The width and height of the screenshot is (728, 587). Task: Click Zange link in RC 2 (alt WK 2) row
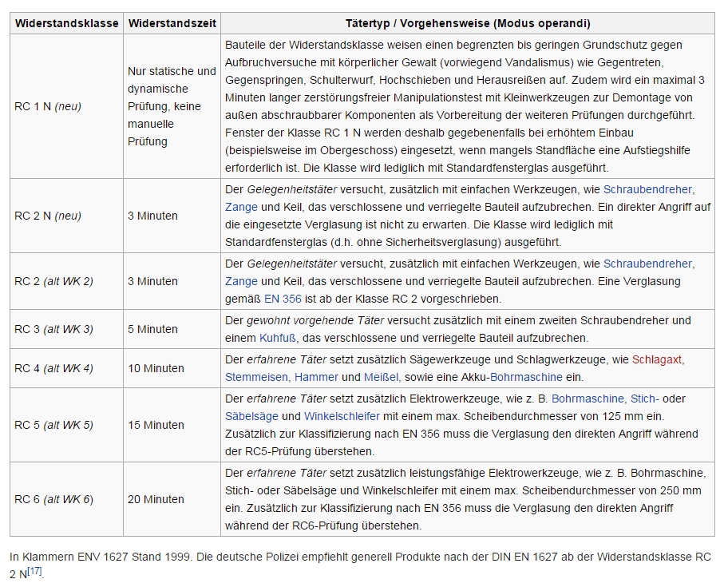pos(241,281)
